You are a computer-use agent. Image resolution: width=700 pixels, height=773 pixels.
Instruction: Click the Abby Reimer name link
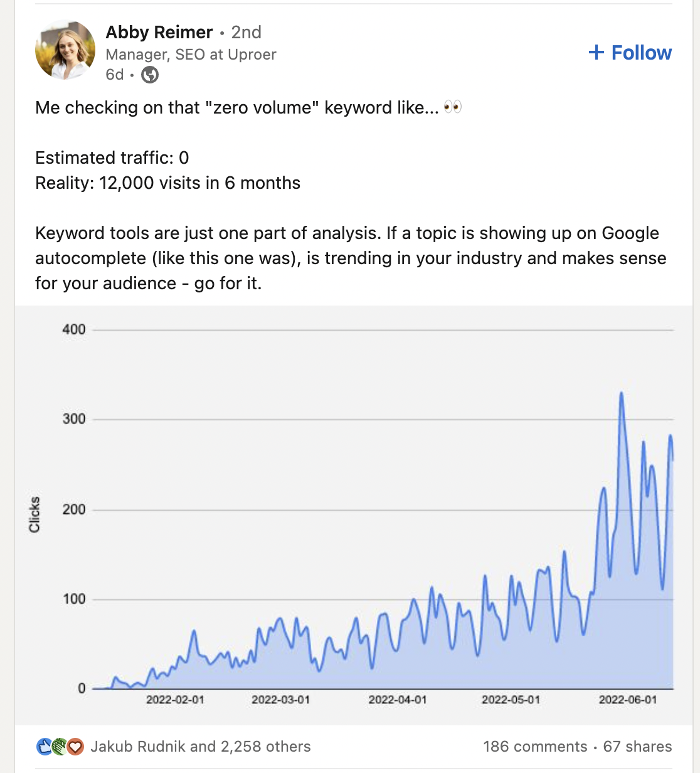[159, 32]
